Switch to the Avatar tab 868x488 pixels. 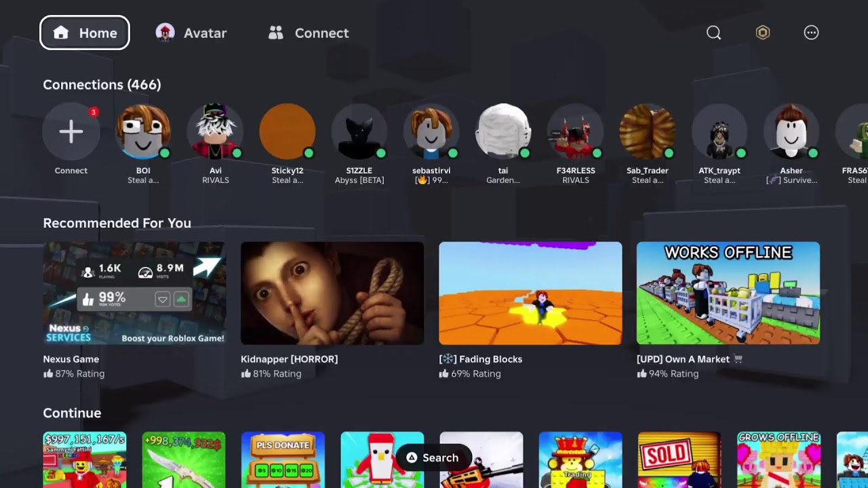tap(191, 33)
